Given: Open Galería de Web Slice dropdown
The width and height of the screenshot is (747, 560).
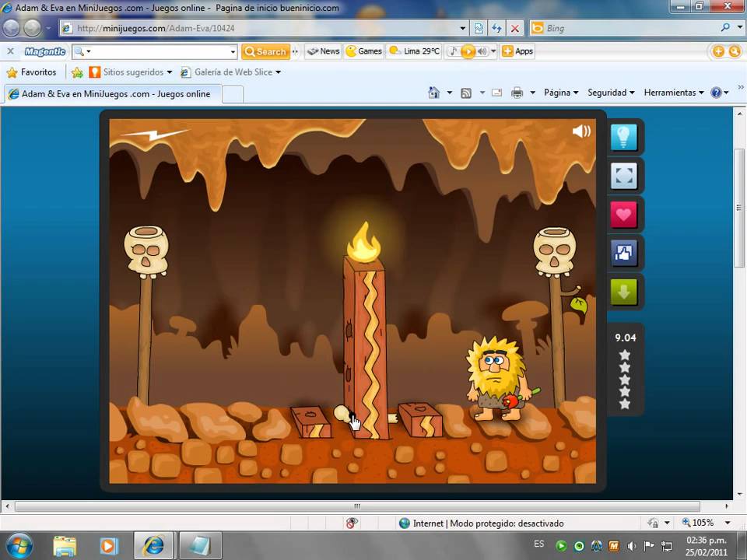Looking at the screenshot, I should pos(230,72).
